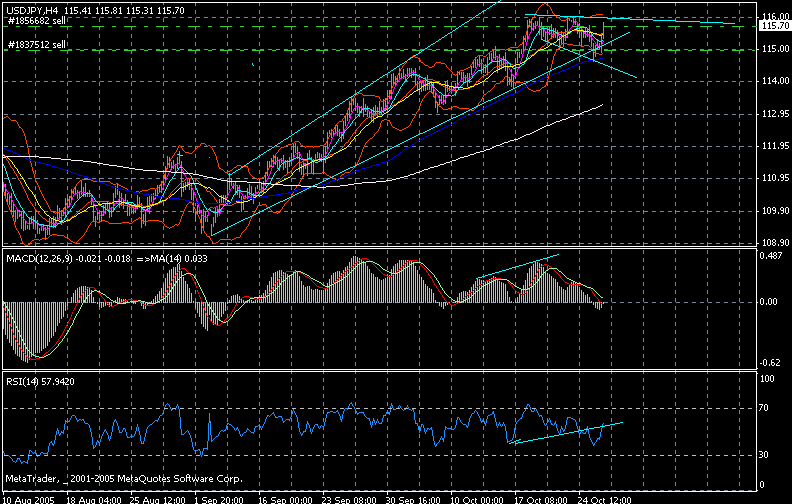Click the 111.95 price scale label
792x504 pixels.
(775, 145)
